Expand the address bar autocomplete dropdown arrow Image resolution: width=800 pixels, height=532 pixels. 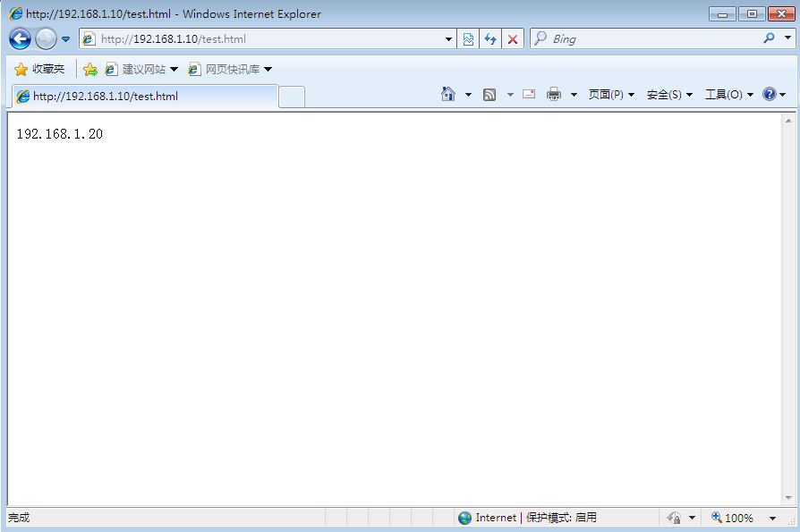coord(448,39)
